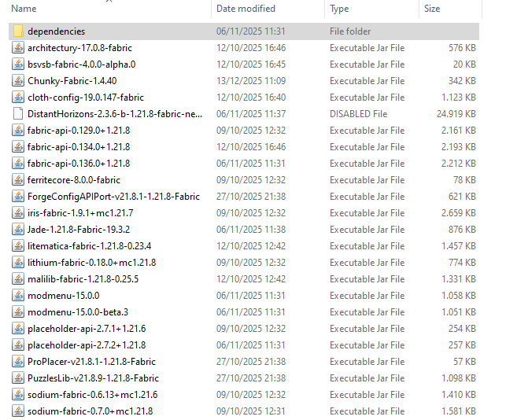Select the file name architectury-17.0.8-fabric
The image size is (517, 420).
tap(79, 48)
